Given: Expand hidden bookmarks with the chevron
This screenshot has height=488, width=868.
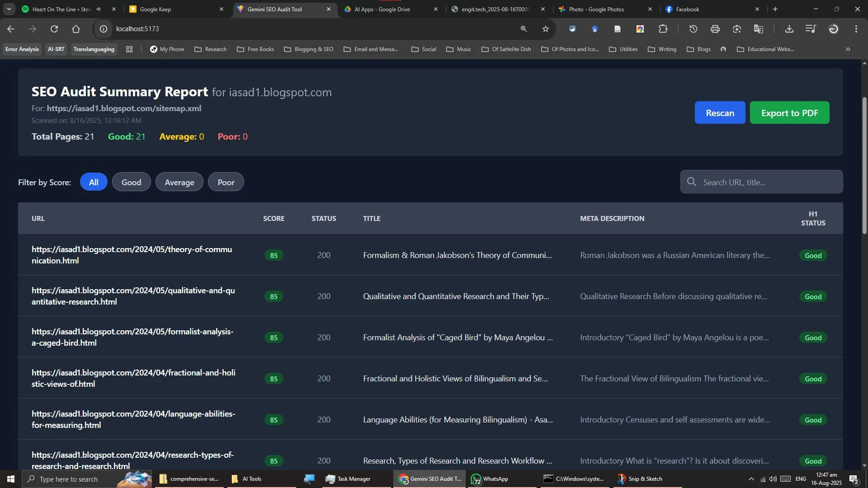Looking at the screenshot, I should [x=848, y=49].
